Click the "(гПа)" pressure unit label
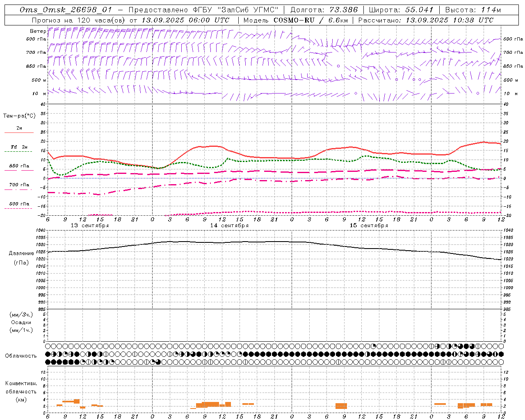The width and height of the screenshot is (525, 420). (x=21, y=263)
